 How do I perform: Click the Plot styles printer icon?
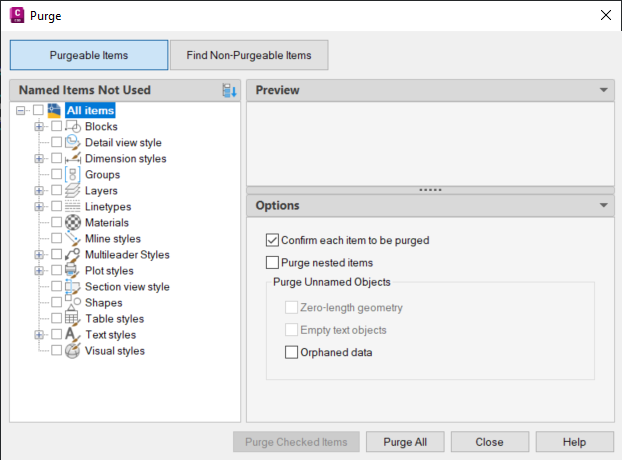coord(73,270)
